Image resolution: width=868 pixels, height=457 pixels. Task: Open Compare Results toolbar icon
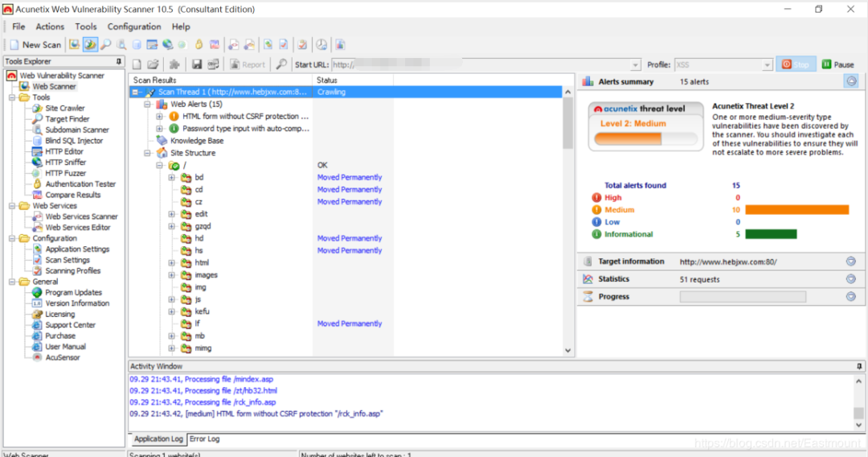point(215,45)
